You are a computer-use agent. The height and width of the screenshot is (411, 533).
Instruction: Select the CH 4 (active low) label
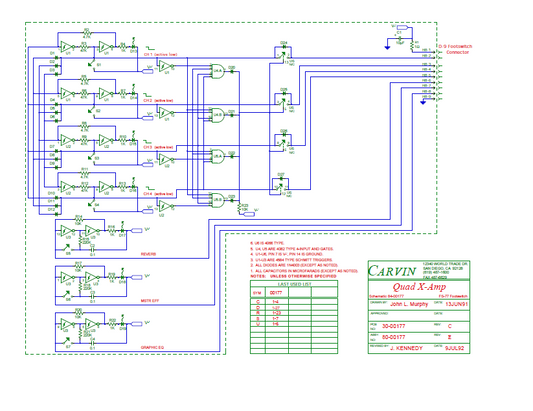pyautogui.click(x=158, y=194)
